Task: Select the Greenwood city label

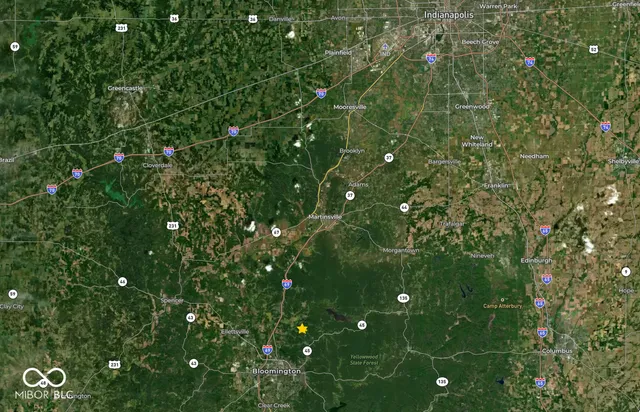Action: pos(472,107)
